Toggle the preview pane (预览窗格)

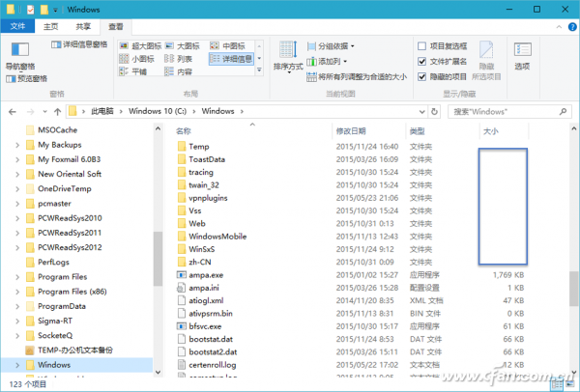[x=27, y=79]
